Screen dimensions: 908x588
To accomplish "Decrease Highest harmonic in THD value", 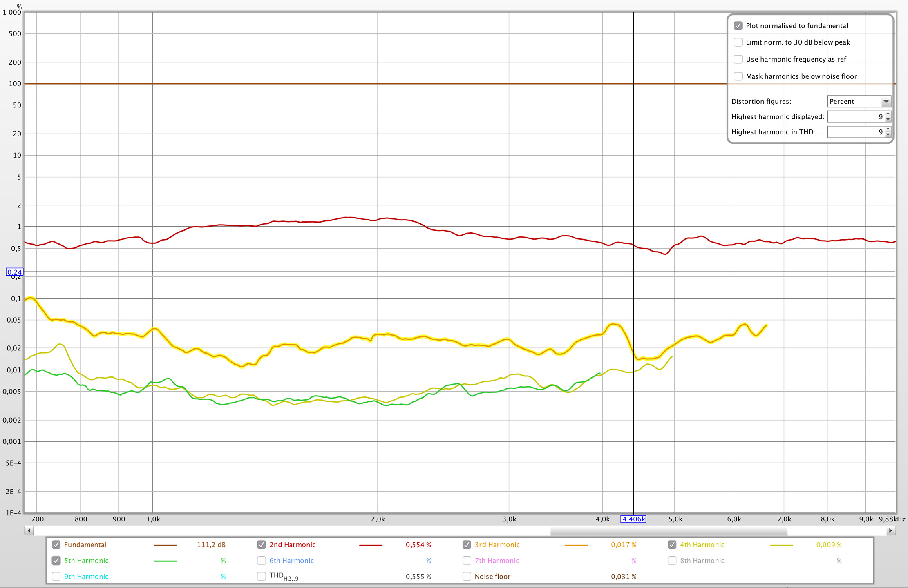I will [x=888, y=135].
